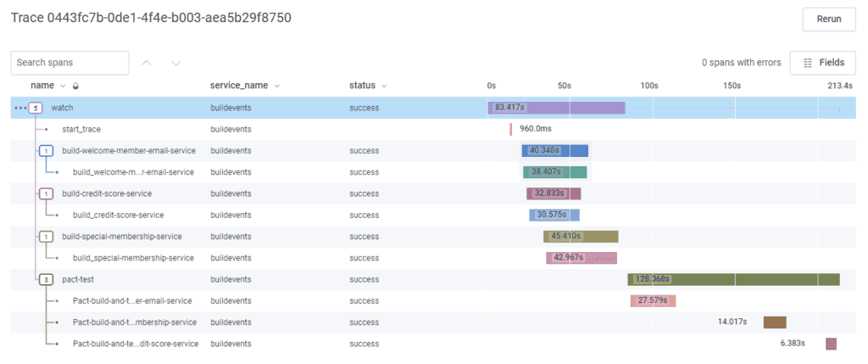Go to previous search result arrow
The width and height of the screenshot is (868, 364).
point(147,63)
